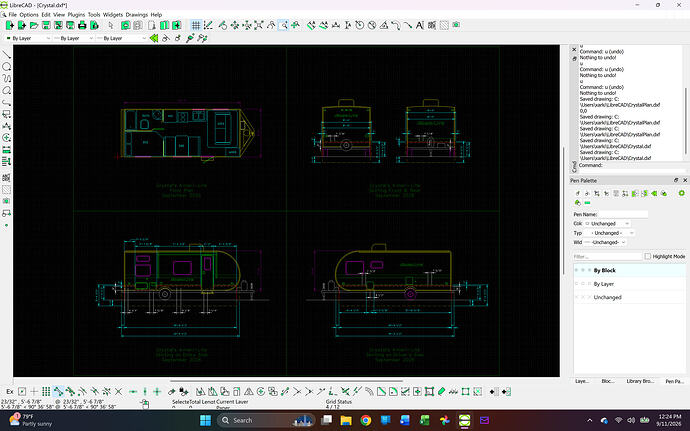Open the Line tools in left toolbar

click(6, 55)
